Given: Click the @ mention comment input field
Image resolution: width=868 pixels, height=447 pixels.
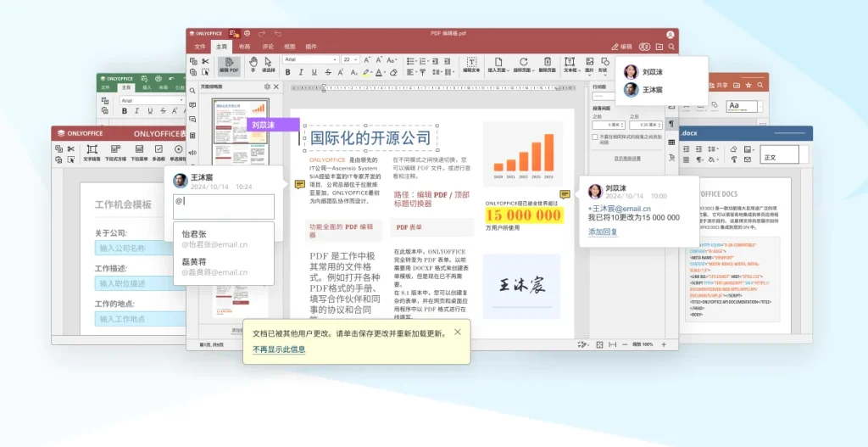Looking at the screenshot, I should tap(224, 207).
